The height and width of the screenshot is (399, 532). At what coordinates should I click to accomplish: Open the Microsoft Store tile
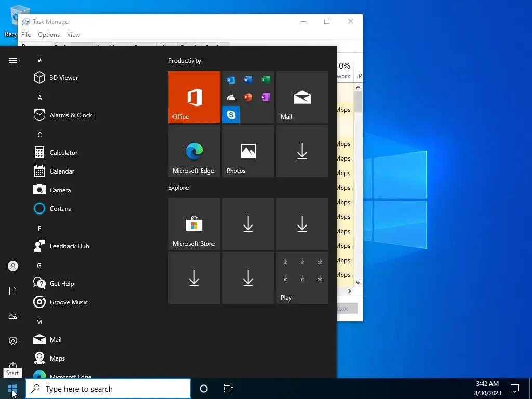(194, 224)
